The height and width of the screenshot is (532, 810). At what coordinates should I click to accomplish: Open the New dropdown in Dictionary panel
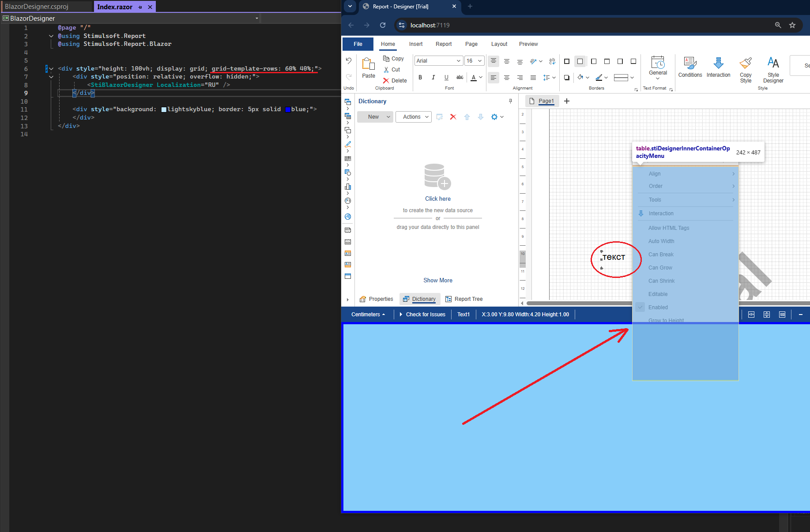coord(375,117)
